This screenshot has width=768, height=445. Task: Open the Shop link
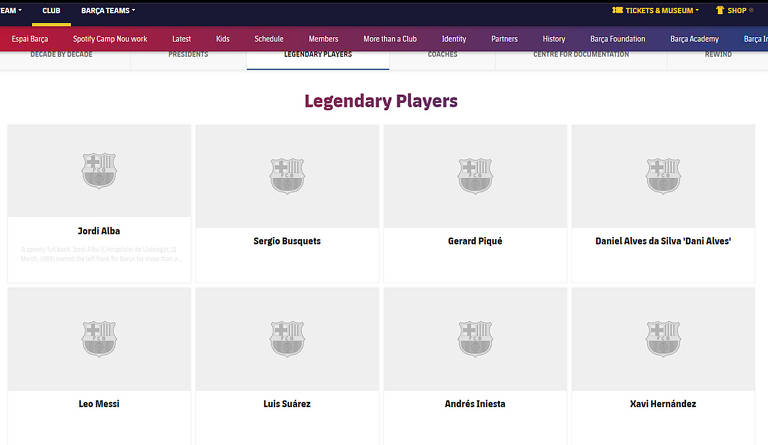coord(736,10)
